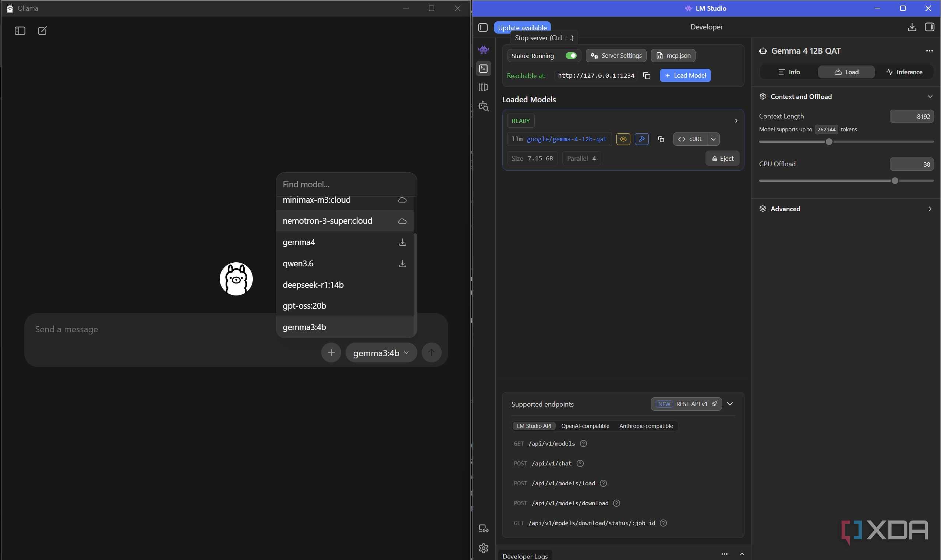941x560 pixels.
Task: Open Discover search icon in LM Studio sidebar
Action: 484,106
